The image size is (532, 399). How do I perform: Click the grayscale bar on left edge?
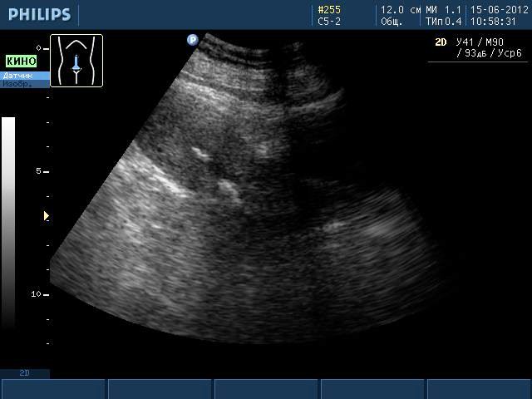pos(8,220)
